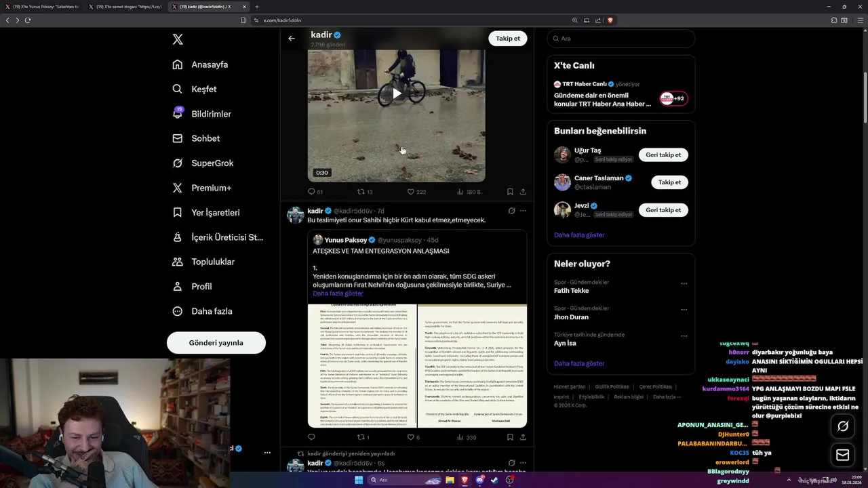This screenshot has height=488, width=868.
Task: Click Gönderi yayınla button
Action: 216,342
